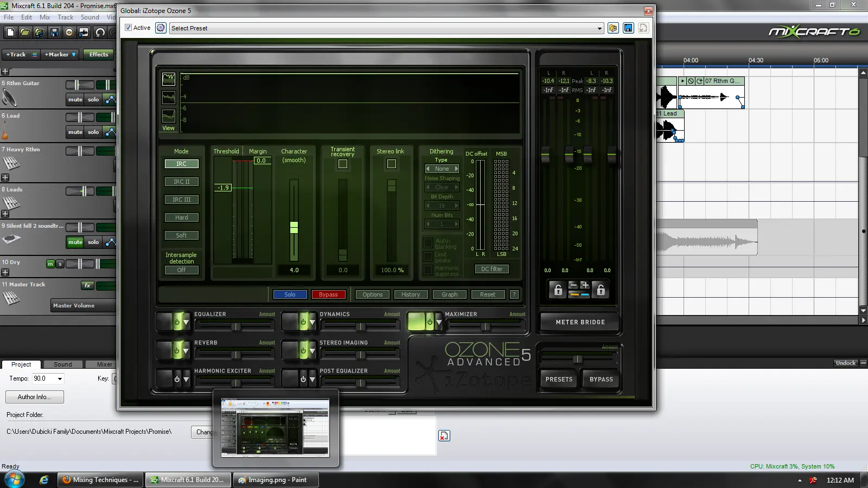Click the play icon on 07 Rthm clip
868x488 pixels.
[x=682, y=81]
